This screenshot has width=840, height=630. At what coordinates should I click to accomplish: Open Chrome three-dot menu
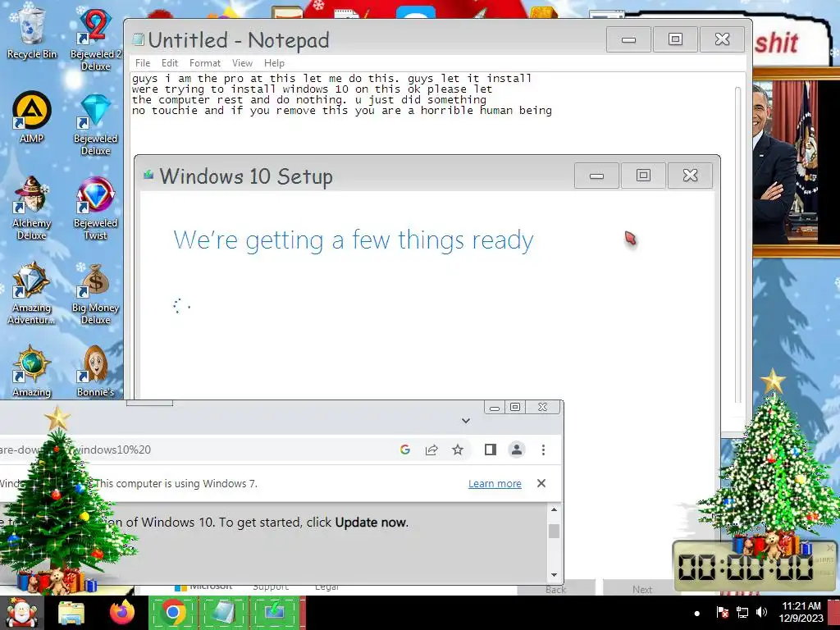tap(543, 450)
